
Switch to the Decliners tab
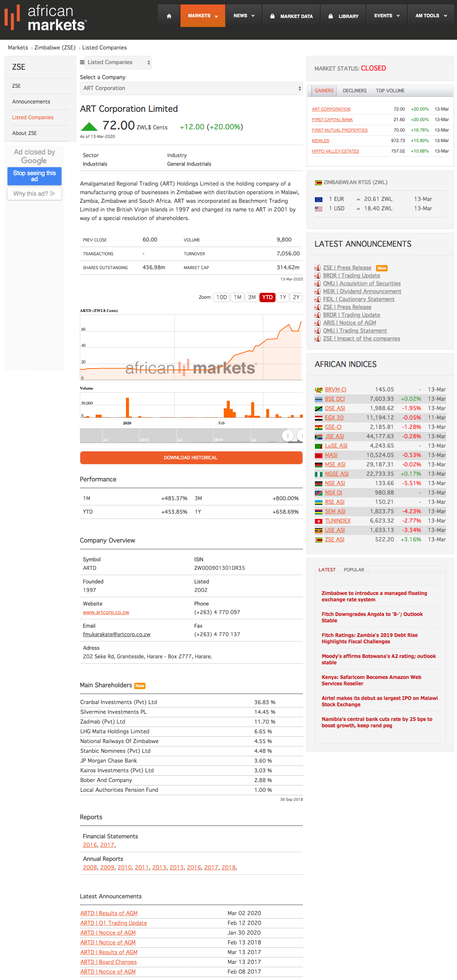coord(355,91)
